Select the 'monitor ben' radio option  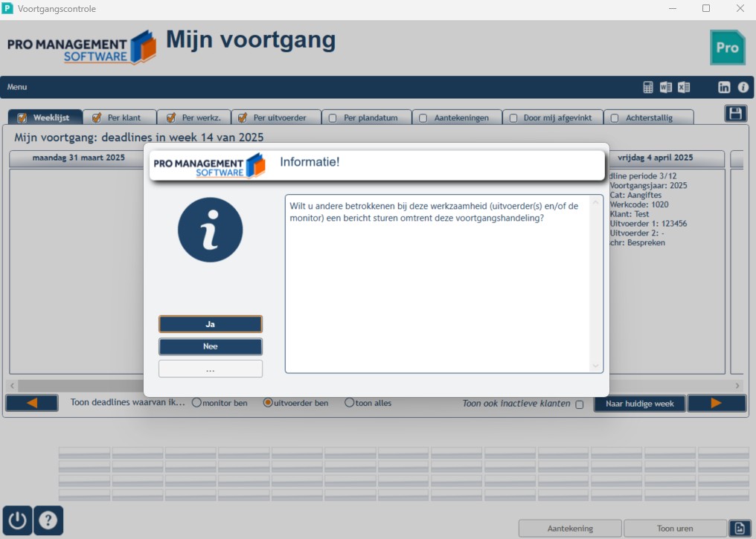[196, 403]
